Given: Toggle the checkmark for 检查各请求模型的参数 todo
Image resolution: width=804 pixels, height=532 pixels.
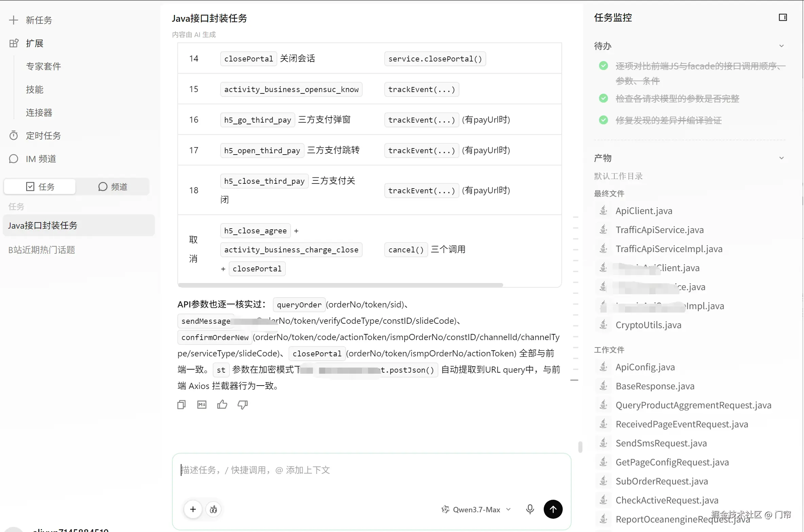Looking at the screenshot, I should pyautogui.click(x=604, y=99).
